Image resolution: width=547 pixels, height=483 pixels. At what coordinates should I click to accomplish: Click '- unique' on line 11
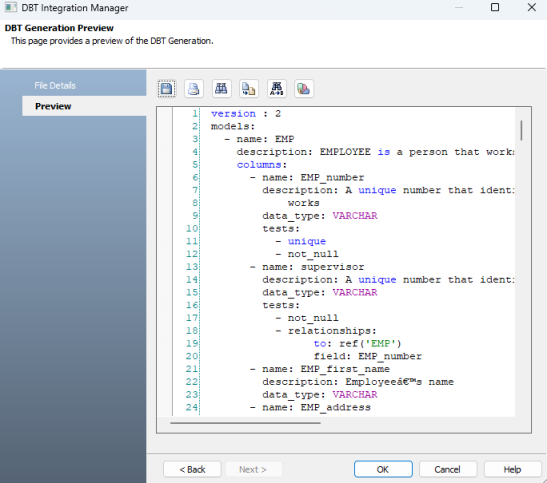[x=300, y=241]
